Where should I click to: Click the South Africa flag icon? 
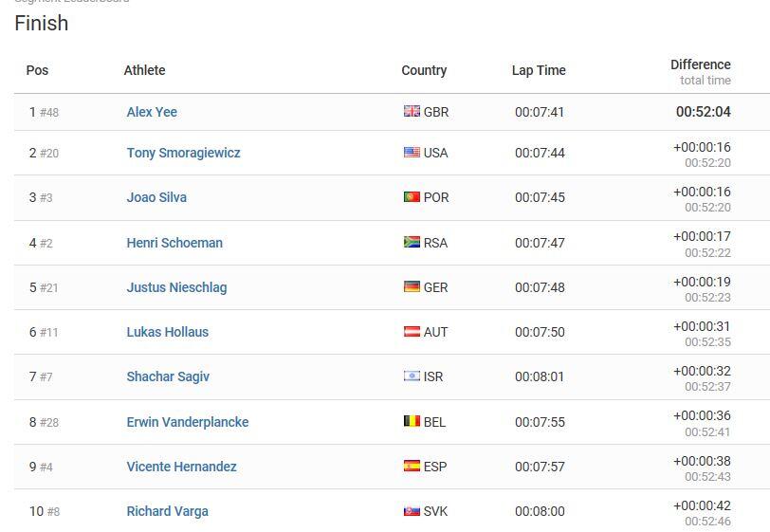pyautogui.click(x=412, y=242)
